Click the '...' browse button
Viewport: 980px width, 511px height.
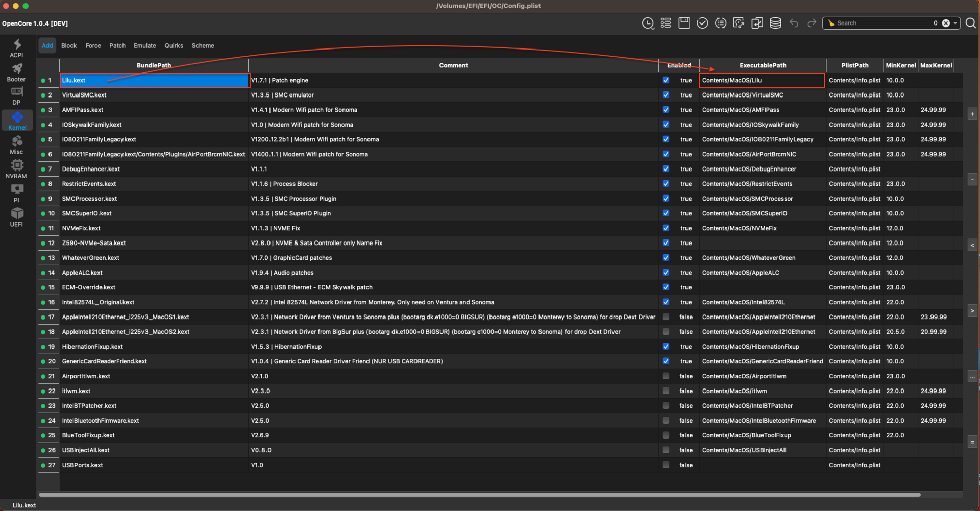(x=972, y=377)
